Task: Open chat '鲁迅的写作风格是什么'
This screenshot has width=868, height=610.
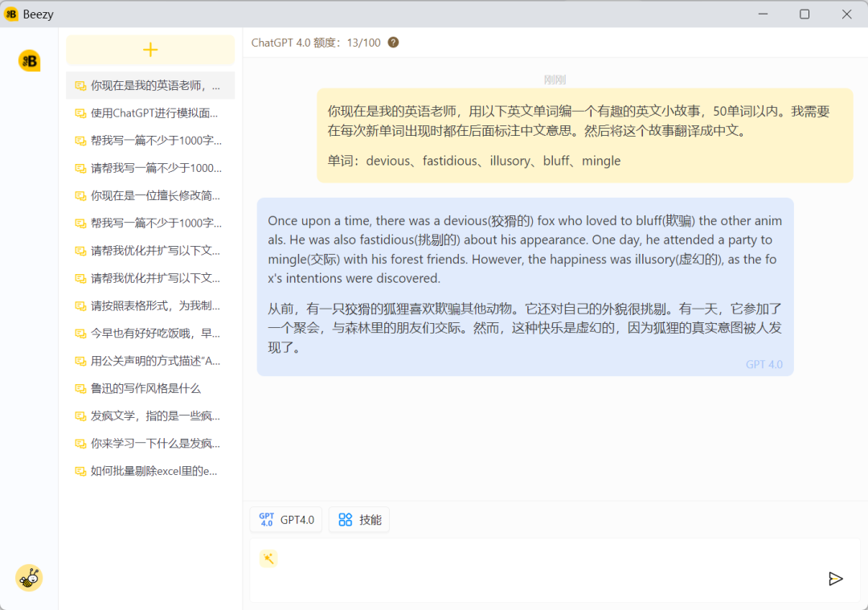Action: (x=150, y=389)
